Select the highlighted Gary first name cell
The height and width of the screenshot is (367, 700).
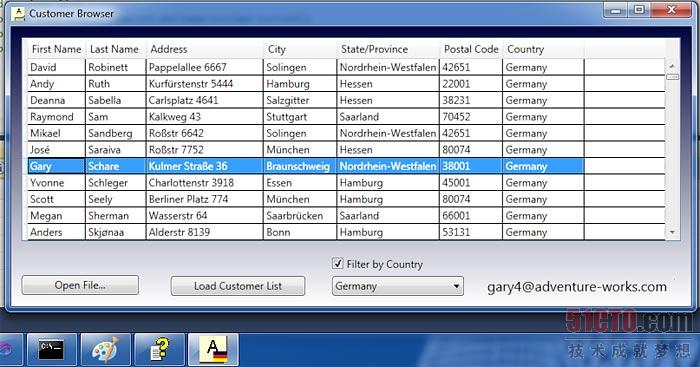coord(56,167)
